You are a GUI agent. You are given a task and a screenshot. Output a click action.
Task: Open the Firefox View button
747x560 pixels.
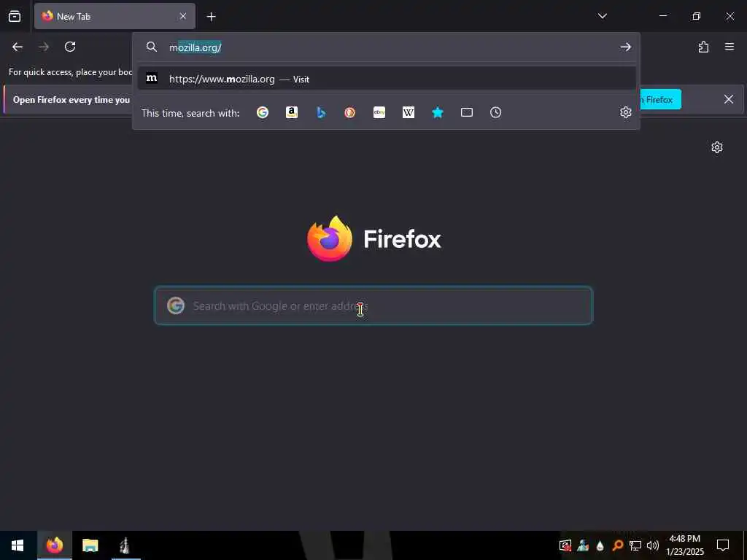15,16
